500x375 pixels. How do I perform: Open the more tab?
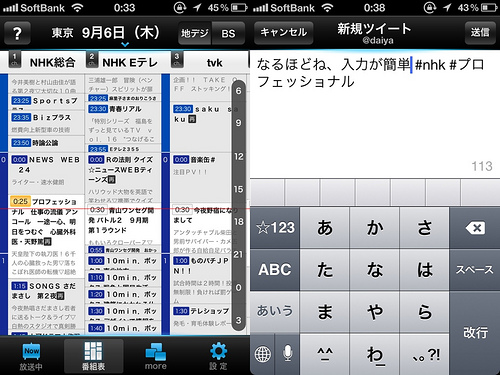click(x=156, y=356)
